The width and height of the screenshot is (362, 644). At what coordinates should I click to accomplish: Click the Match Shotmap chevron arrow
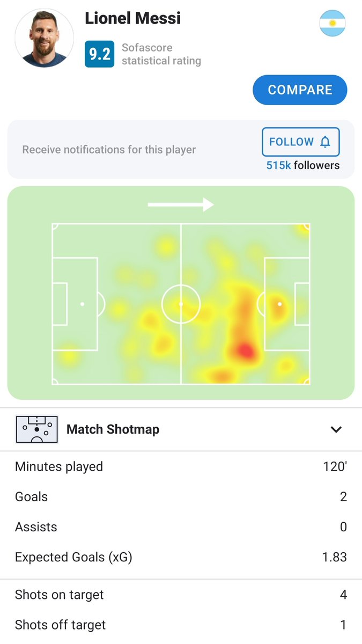[x=336, y=429]
